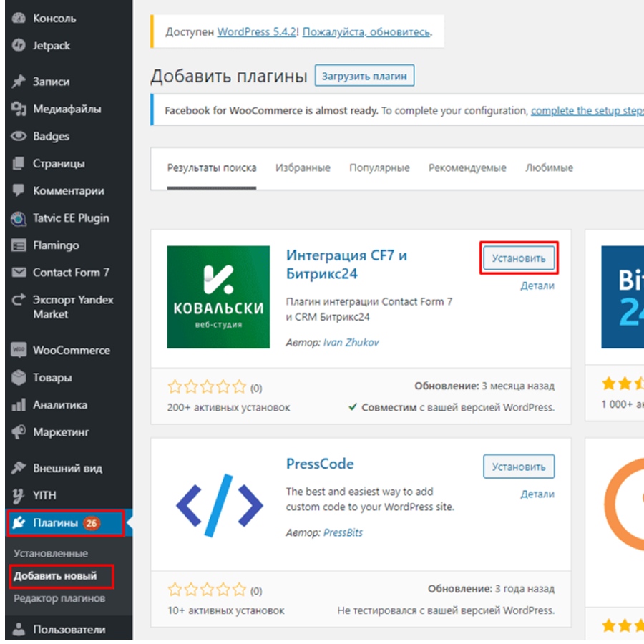Click the Jetpack icon in sidebar

19,45
